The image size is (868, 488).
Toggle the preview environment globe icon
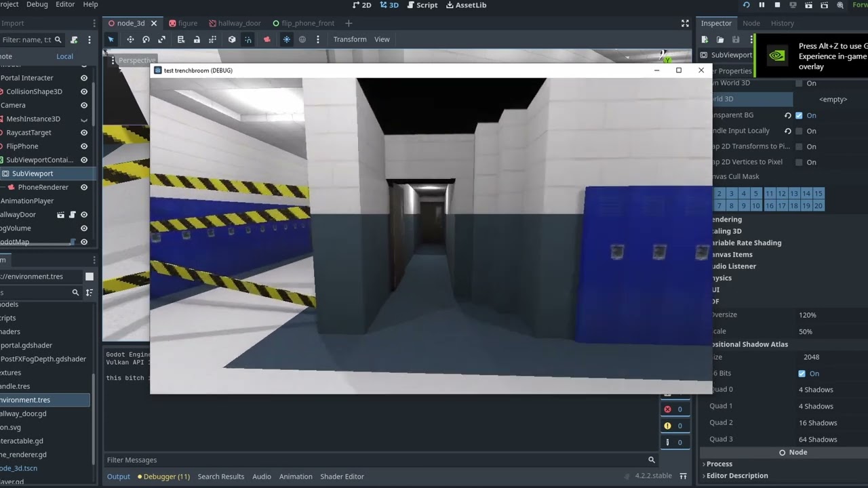pos(302,39)
